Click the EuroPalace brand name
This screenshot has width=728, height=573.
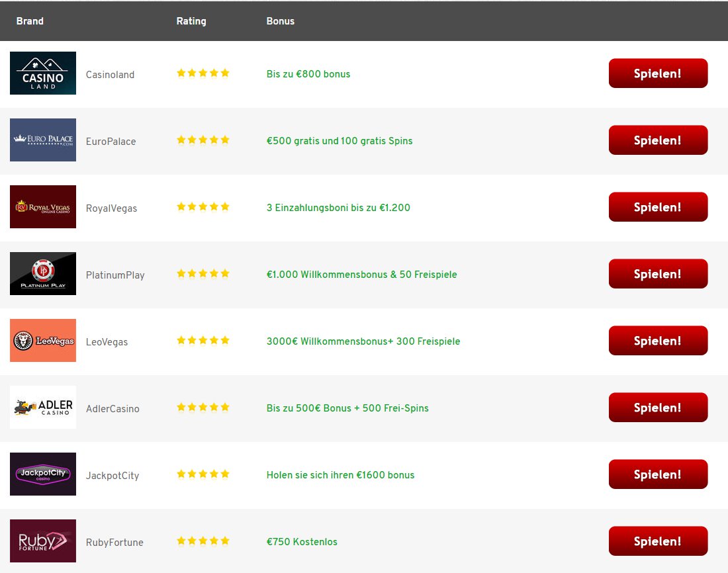pyautogui.click(x=111, y=142)
